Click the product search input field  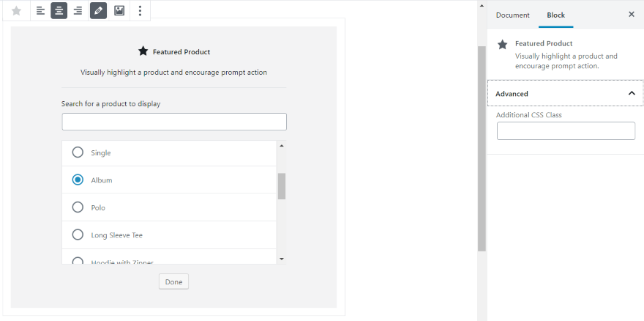[174, 122]
